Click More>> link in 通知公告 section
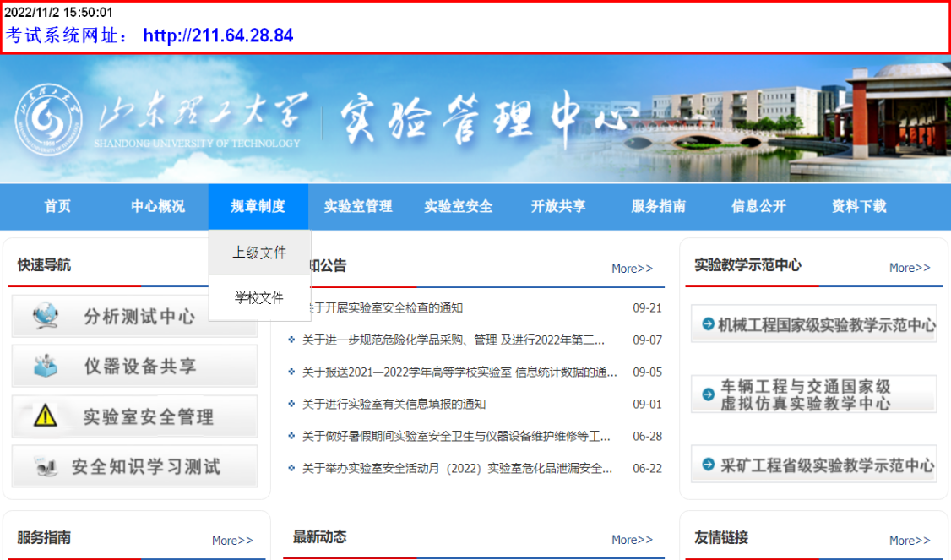This screenshot has height=560, width=951. 632,269
